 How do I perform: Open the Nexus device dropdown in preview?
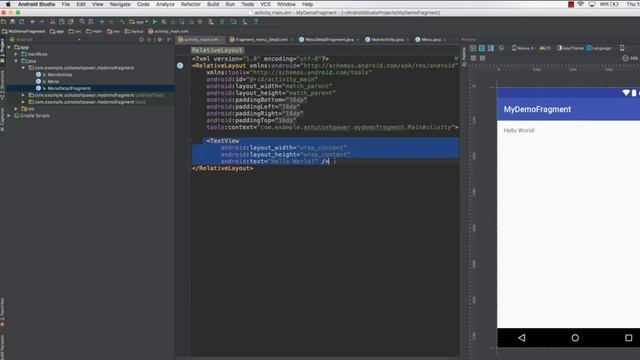pyautogui.click(x=523, y=48)
